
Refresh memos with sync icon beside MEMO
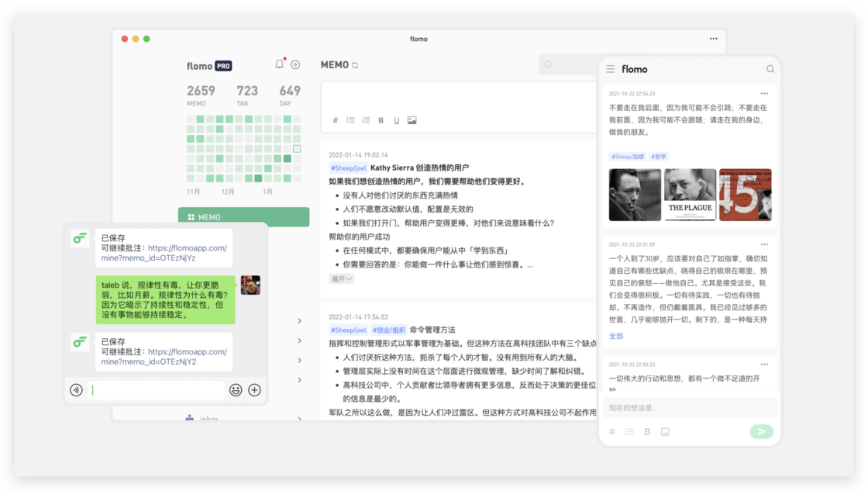point(356,65)
